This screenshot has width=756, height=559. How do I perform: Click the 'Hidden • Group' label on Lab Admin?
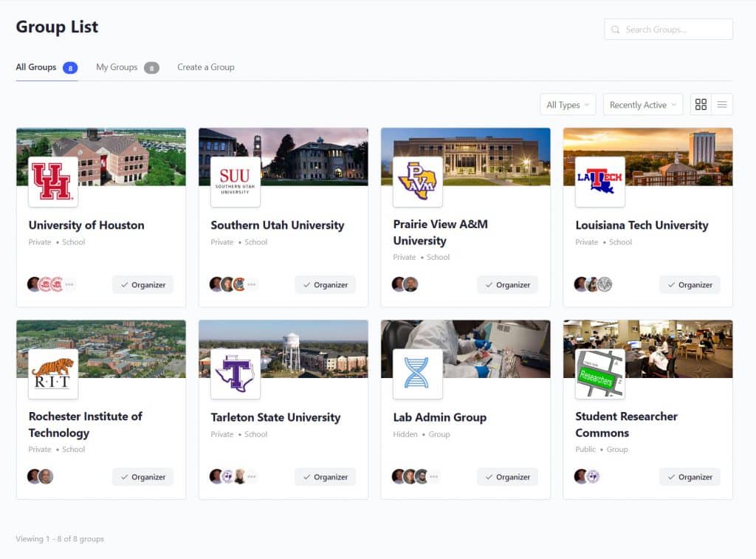click(x=422, y=434)
